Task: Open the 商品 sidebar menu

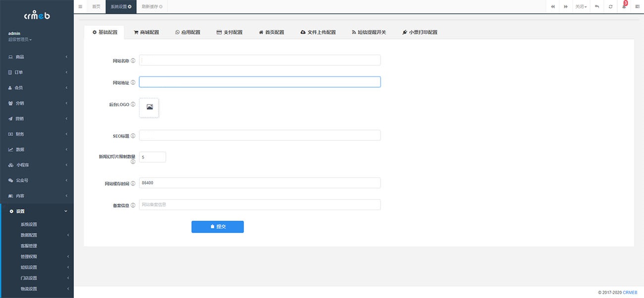Action: 37,57
